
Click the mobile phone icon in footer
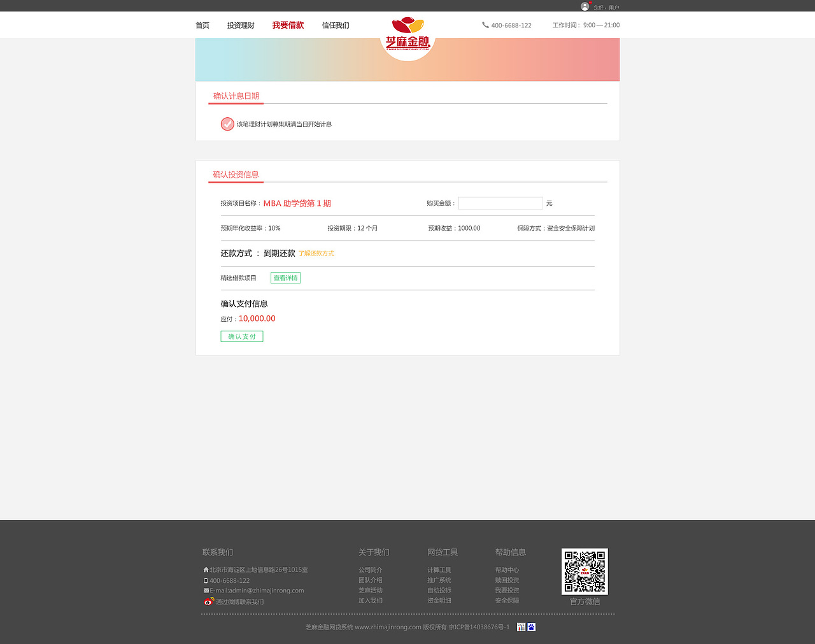point(206,580)
